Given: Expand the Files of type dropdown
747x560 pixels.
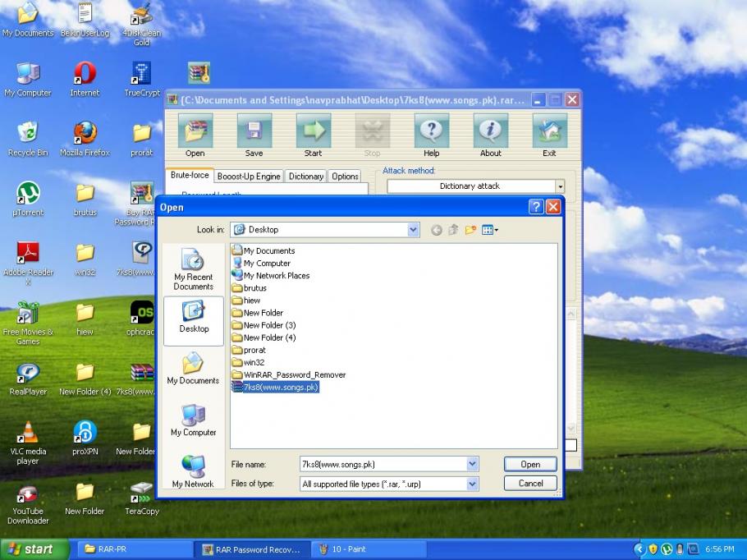Looking at the screenshot, I should 472,484.
